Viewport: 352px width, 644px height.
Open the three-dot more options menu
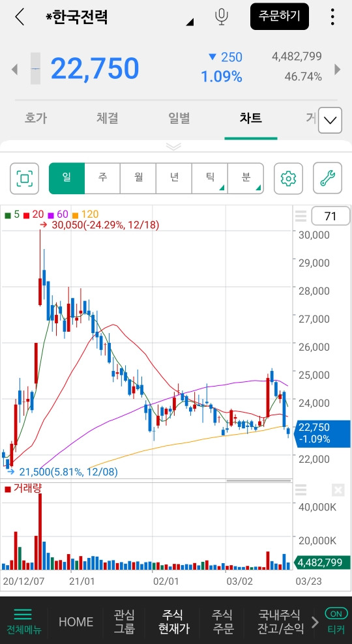(x=332, y=17)
